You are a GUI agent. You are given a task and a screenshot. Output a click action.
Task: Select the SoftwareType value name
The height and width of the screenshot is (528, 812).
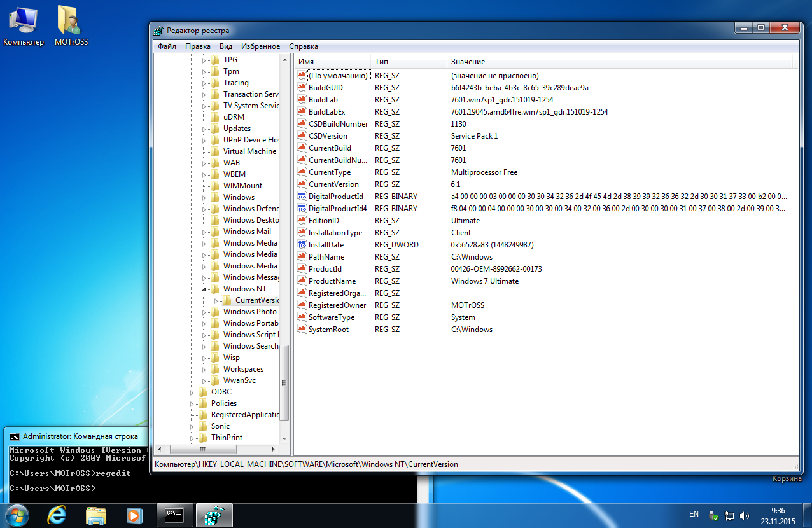332,317
